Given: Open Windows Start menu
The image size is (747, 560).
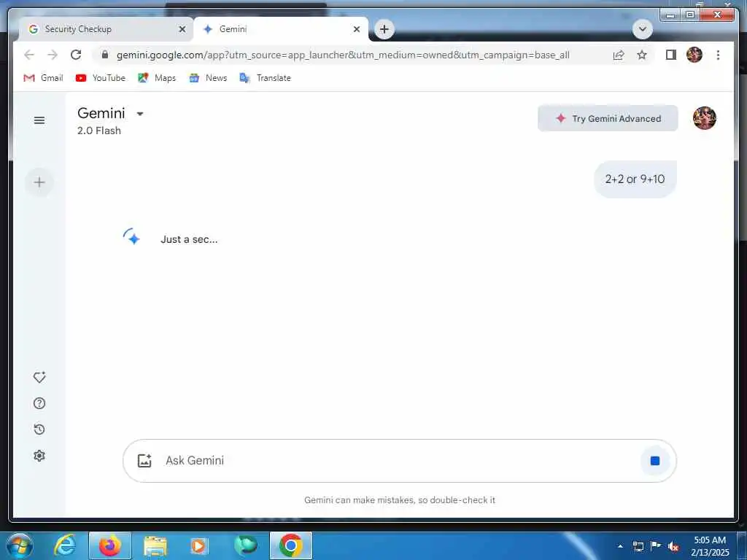Looking at the screenshot, I should pos(19,545).
